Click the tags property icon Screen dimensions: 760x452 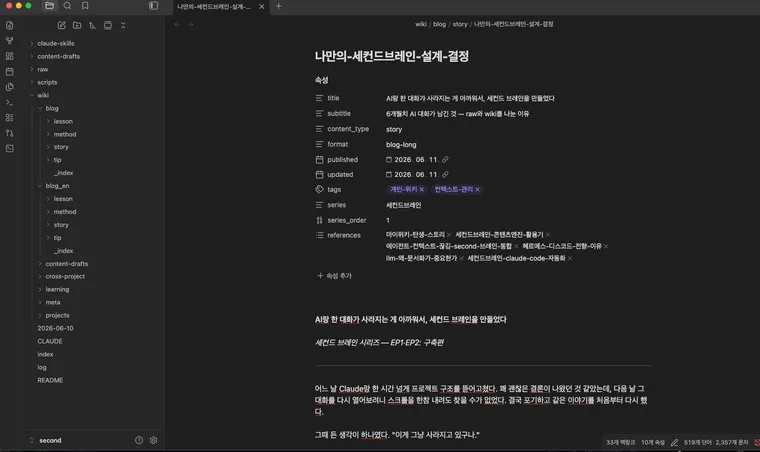pyautogui.click(x=319, y=189)
